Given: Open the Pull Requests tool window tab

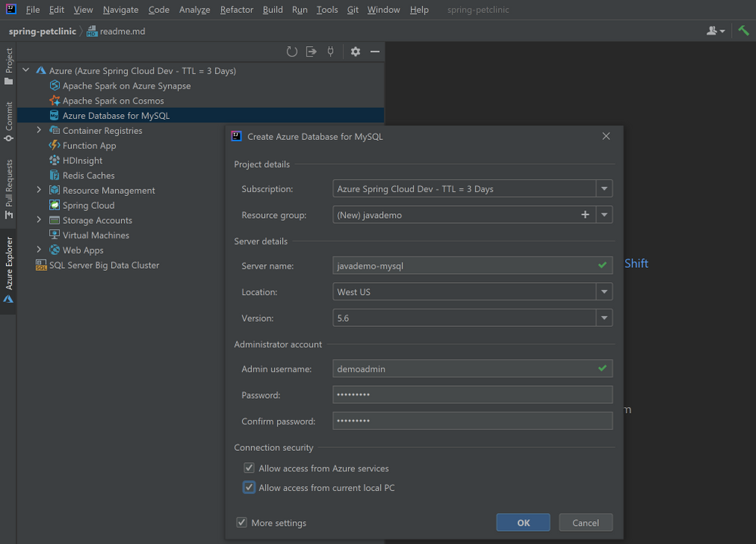Looking at the screenshot, I should [x=8, y=189].
